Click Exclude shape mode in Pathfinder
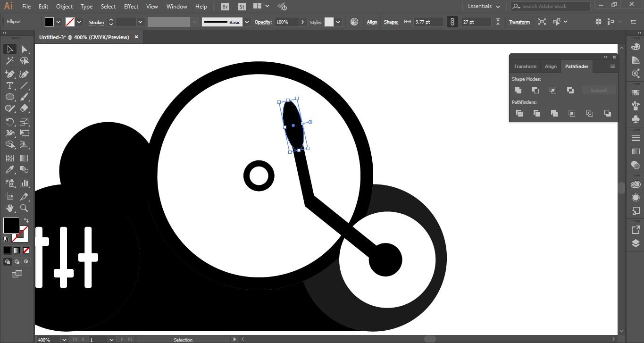Image resolution: width=644 pixels, height=343 pixels. (x=570, y=90)
